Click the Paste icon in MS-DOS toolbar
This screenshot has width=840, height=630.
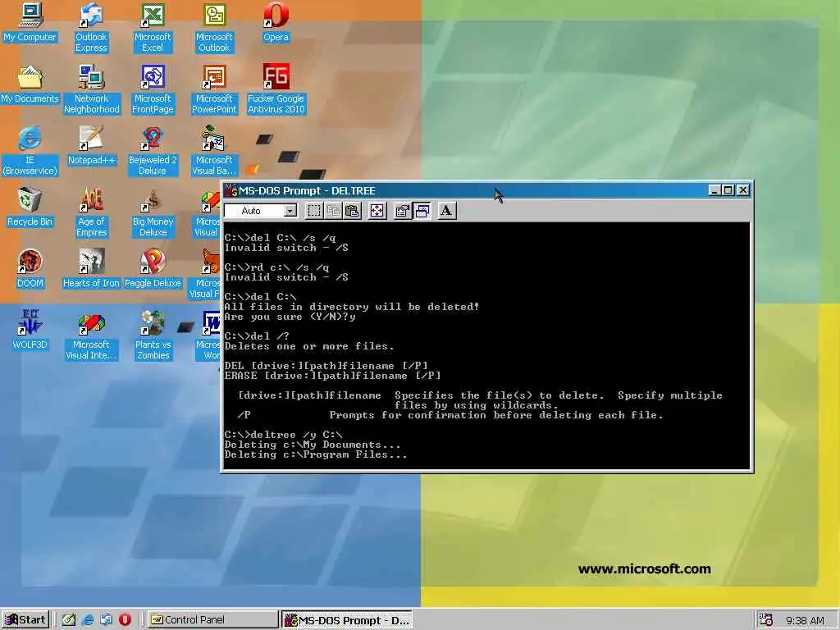[x=352, y=211]
